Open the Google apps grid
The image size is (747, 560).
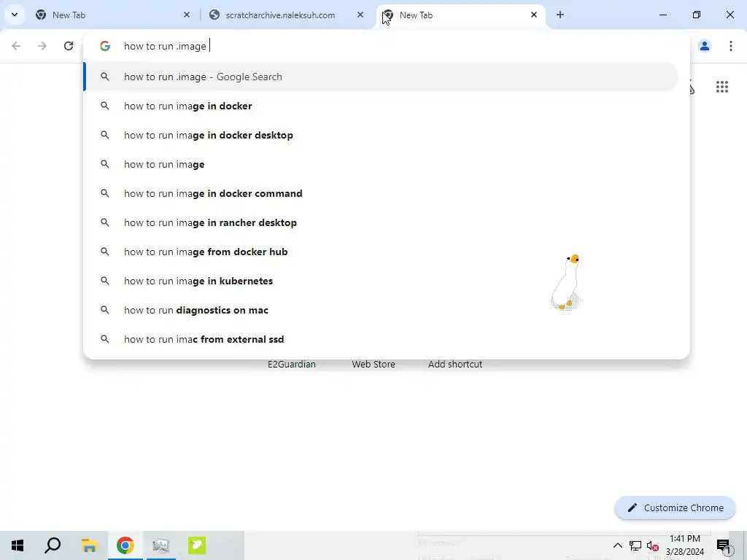[722, 87]
